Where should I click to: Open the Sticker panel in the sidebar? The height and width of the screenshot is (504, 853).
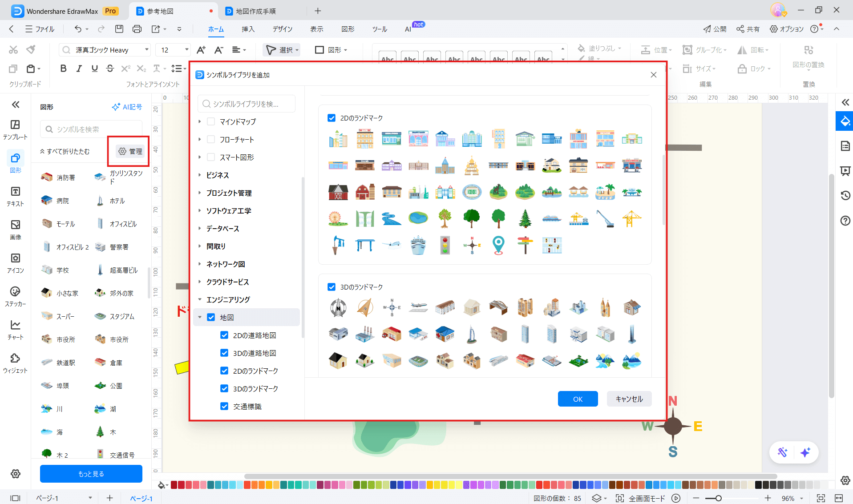(15, 296)
